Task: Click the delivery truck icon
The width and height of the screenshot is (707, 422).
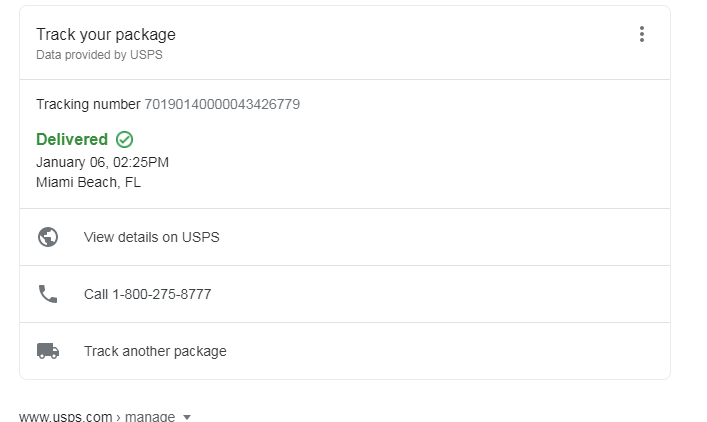Action: (47, 351)
